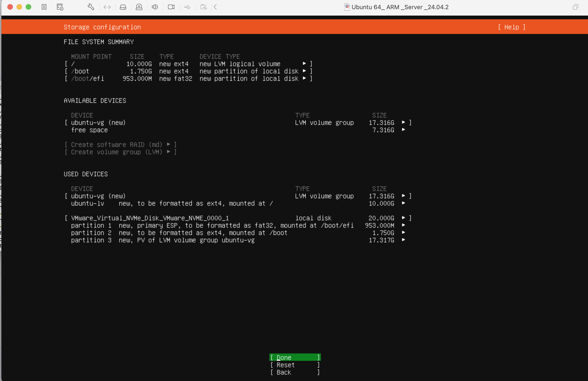Open the /boot mount point row
The height and width of the screenshot is (381, 588).
coord(188,71)
